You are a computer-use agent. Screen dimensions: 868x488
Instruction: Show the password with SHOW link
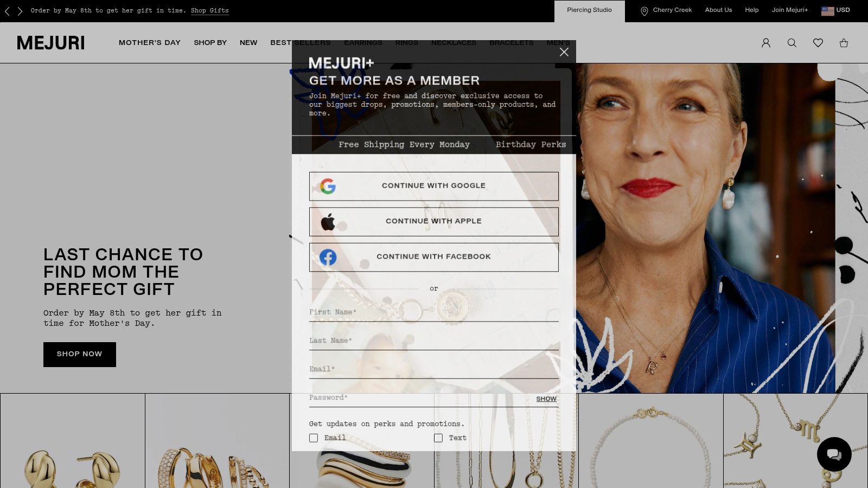point(546,399)
